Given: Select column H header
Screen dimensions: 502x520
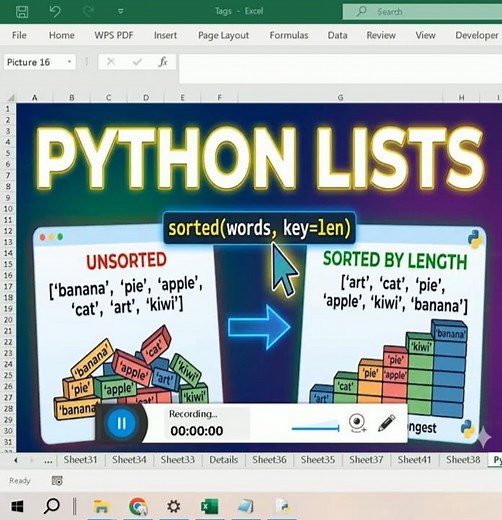Looking at the screenshot, I should tap(461, 98).
